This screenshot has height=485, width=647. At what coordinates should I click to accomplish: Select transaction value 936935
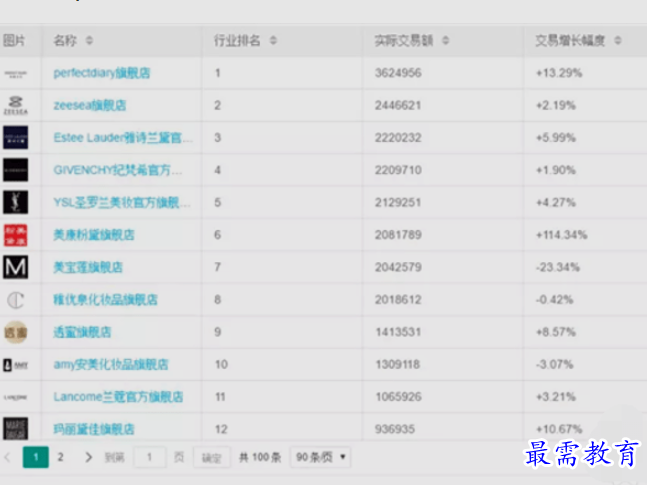(395, 429)
